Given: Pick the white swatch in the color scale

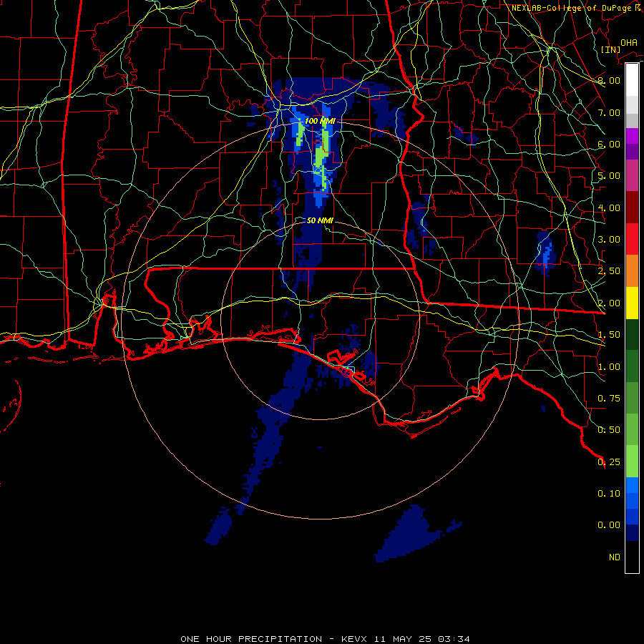Looking at the screenshot, I should [x=632, y=79].
